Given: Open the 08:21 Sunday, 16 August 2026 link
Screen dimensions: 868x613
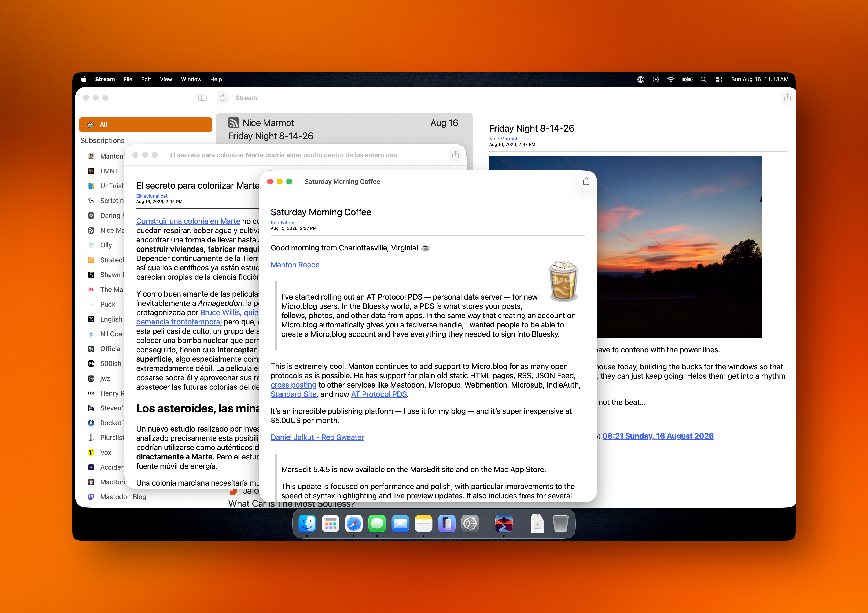Looking at the screenshot, I should 658,436.
